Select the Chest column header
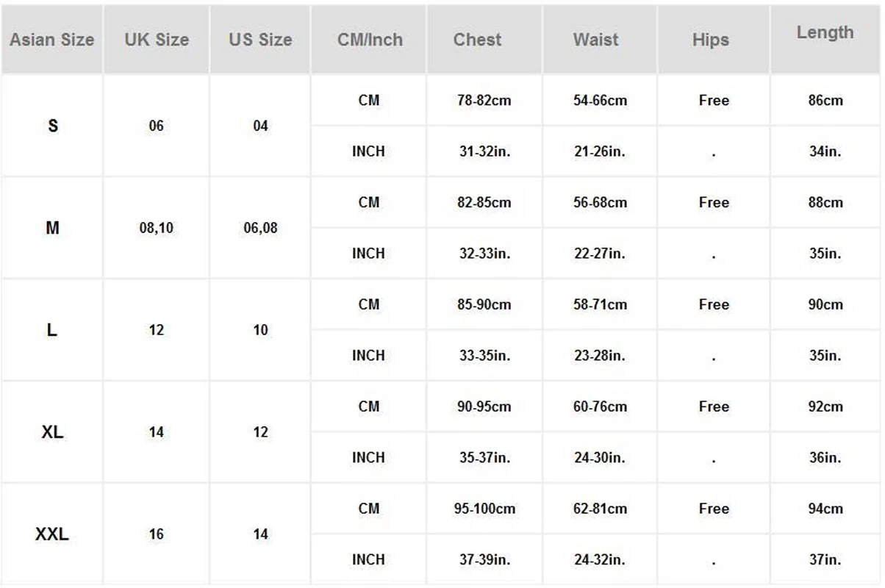885x588 pixels. (484, 40)
